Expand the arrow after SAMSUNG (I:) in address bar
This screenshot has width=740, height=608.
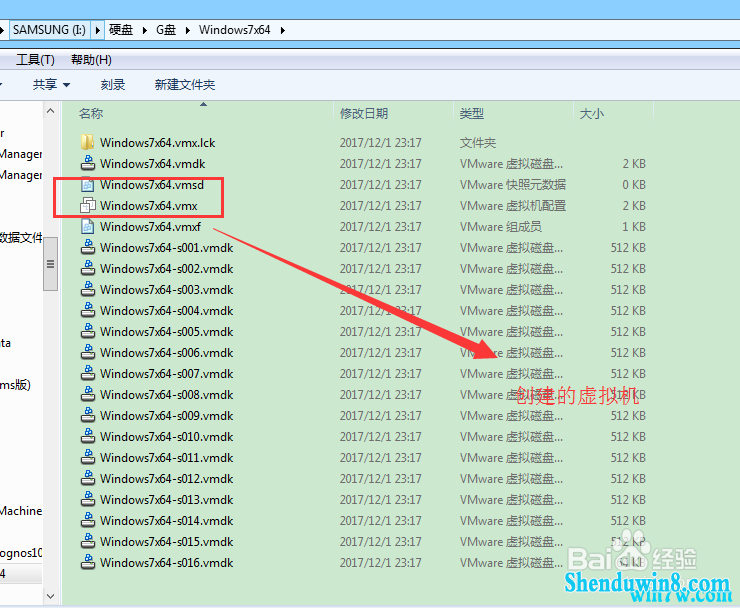tap(97, 30)
